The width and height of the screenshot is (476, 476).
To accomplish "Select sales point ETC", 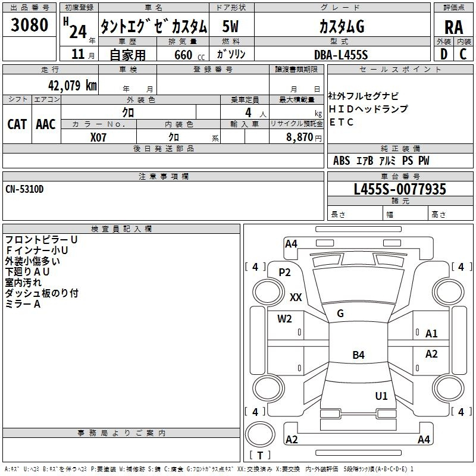I will [341, 122].
